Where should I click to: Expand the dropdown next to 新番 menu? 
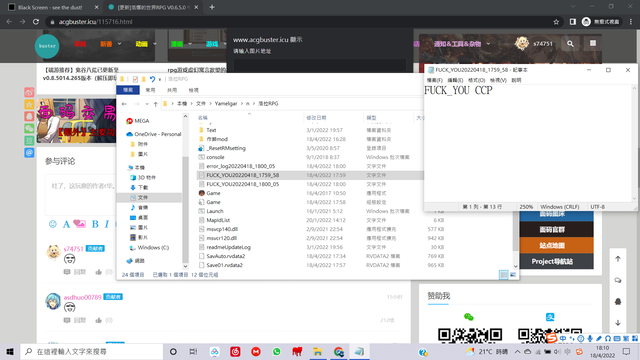120,44
